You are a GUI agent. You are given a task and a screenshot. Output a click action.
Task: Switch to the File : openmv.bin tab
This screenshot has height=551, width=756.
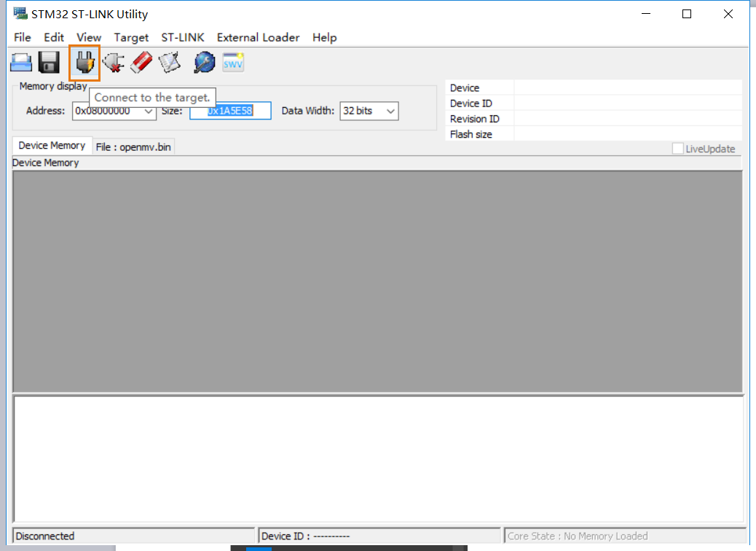click(x=133, y=147)
